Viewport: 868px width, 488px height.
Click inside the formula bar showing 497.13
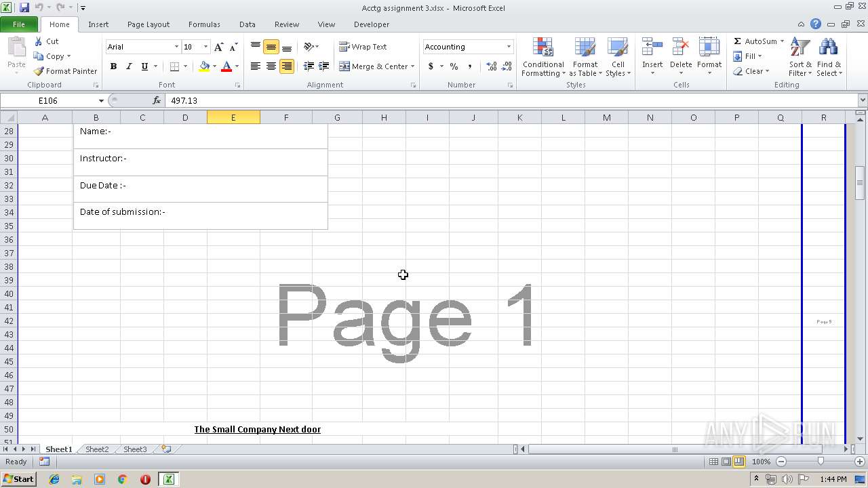[511, 100]
